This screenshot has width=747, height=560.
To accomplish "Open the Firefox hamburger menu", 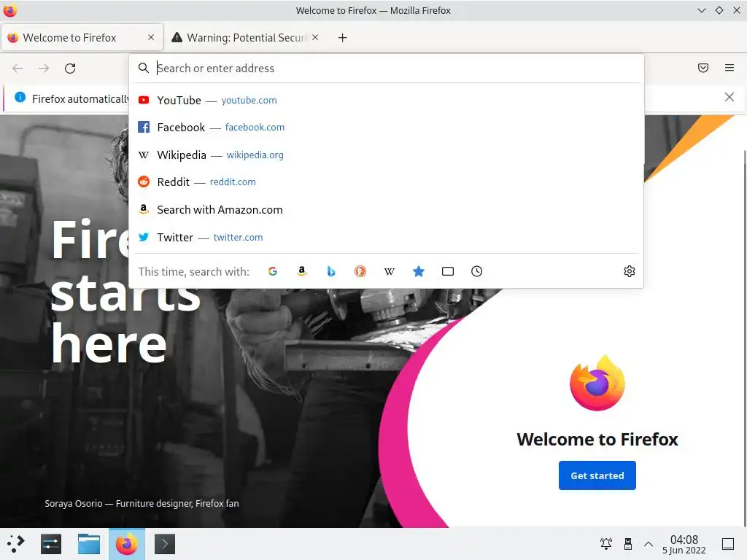I will (729, 68).
